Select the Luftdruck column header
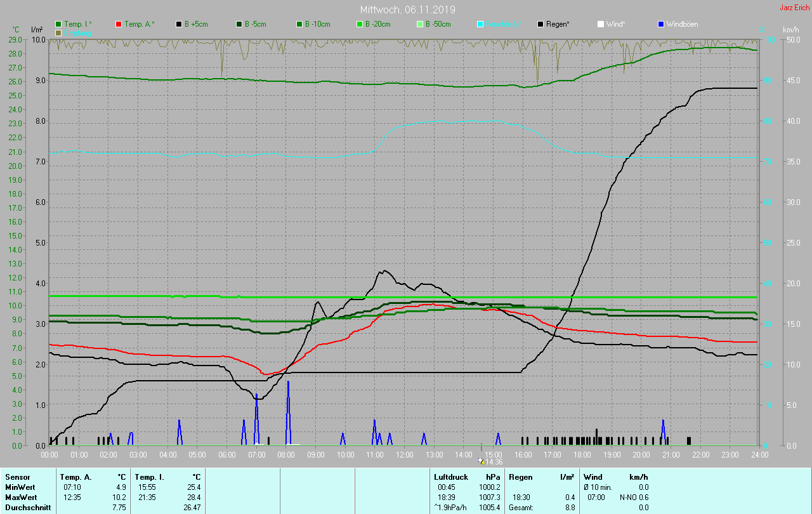This screenshot has height=514, width=812. pyautogui.click(x=451, y=477)
